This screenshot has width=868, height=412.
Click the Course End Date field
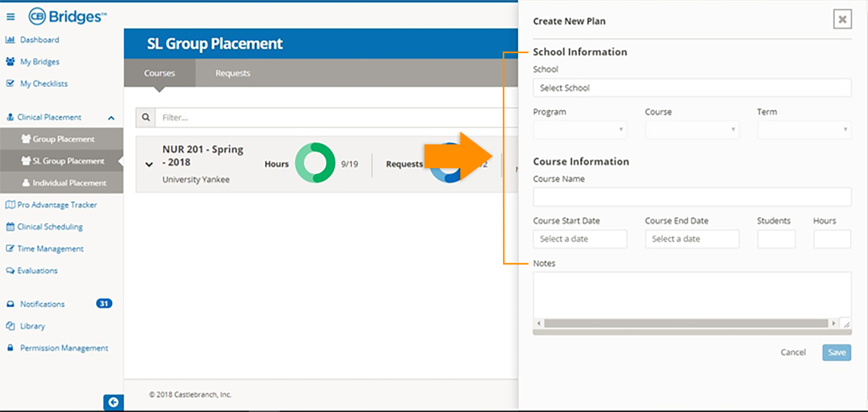692,239
